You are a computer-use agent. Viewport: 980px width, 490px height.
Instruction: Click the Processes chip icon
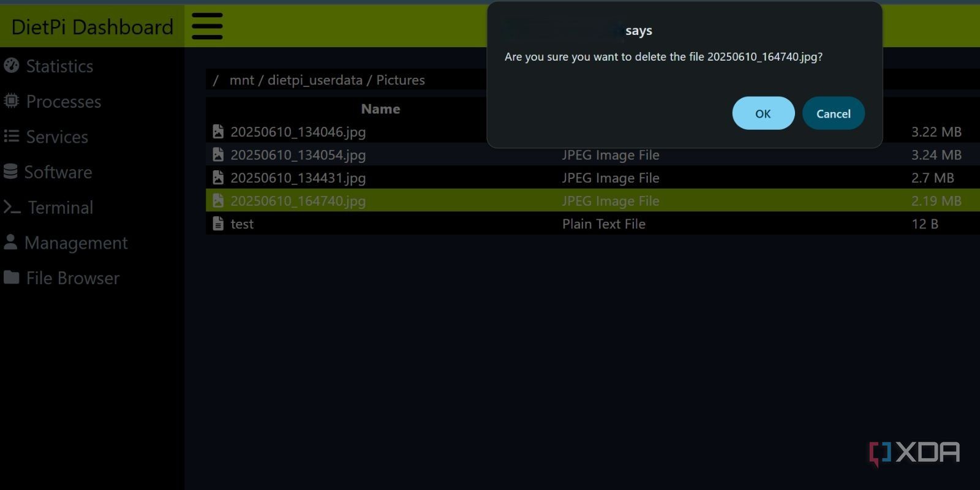click(11, 101)
